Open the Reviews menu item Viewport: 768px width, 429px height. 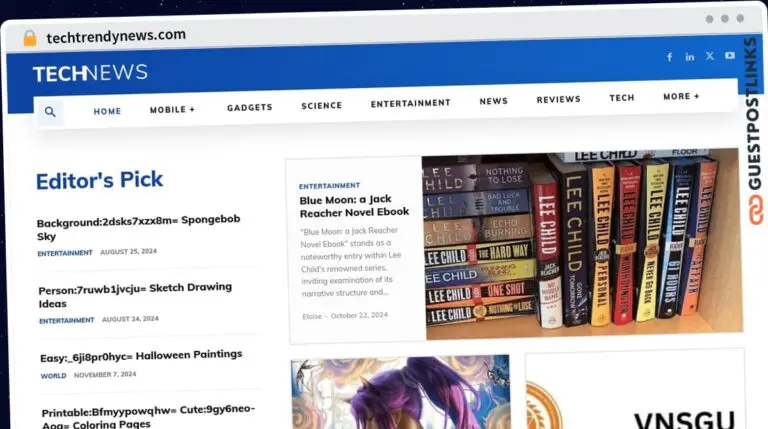(x=558, y=100)
